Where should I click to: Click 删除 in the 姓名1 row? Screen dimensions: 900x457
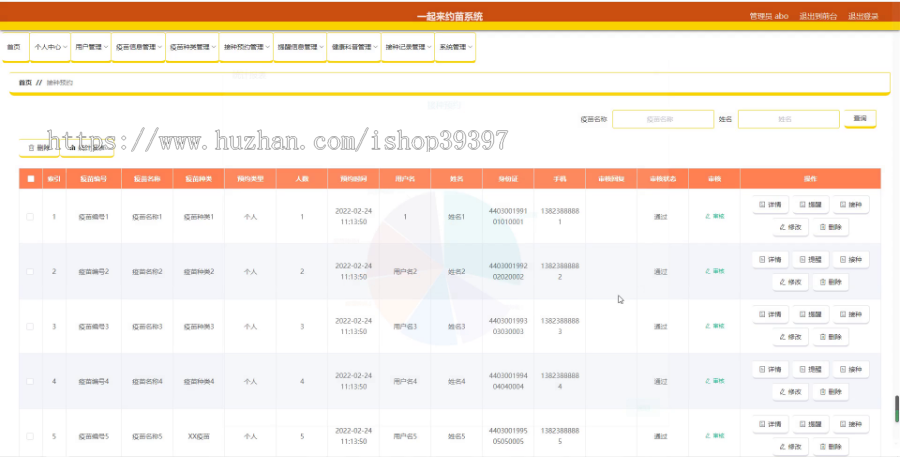click(x=831, y=227)
